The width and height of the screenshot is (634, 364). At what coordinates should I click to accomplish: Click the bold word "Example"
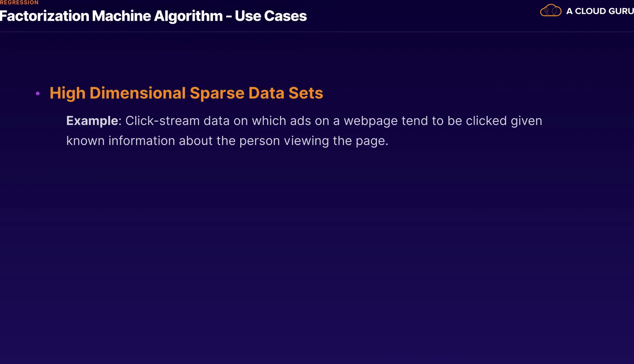(92, 121)
